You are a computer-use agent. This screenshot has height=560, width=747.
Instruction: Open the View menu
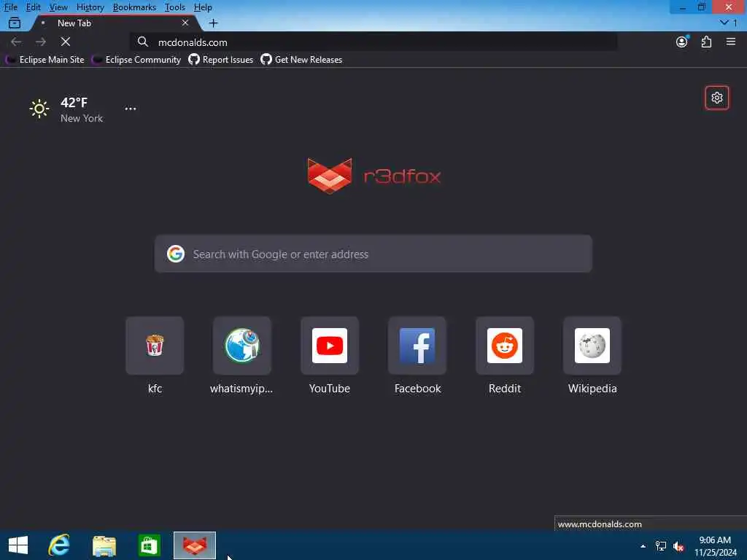pos(58,7)
